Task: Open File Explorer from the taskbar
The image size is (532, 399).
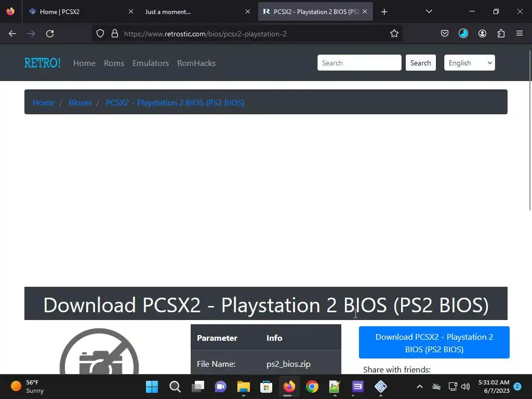Action: point(243,387)
